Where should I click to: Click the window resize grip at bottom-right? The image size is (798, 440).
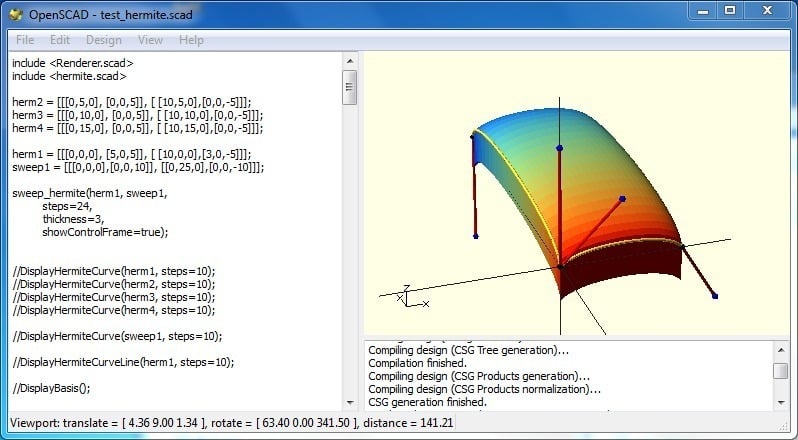coord(789,431)
